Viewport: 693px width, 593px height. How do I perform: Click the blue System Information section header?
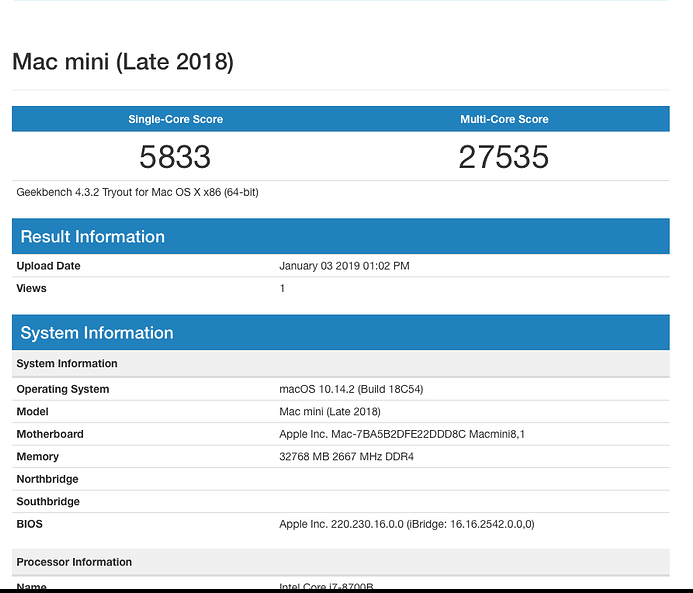(341, 332)
